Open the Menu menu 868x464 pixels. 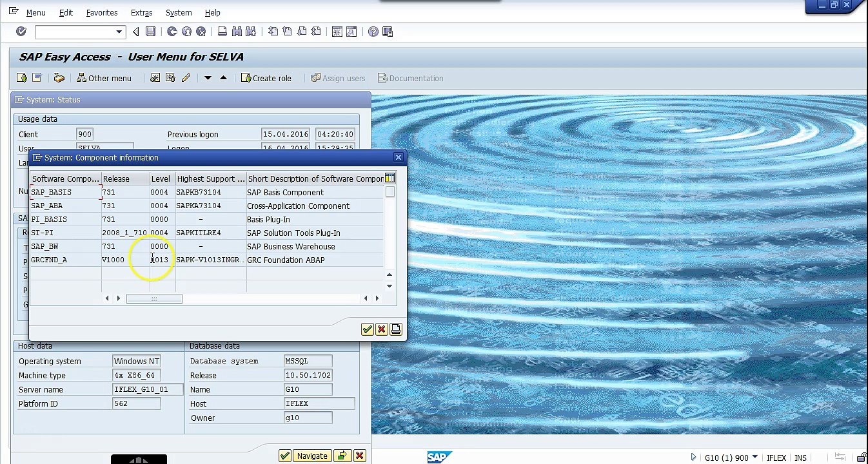coord(36,12)
